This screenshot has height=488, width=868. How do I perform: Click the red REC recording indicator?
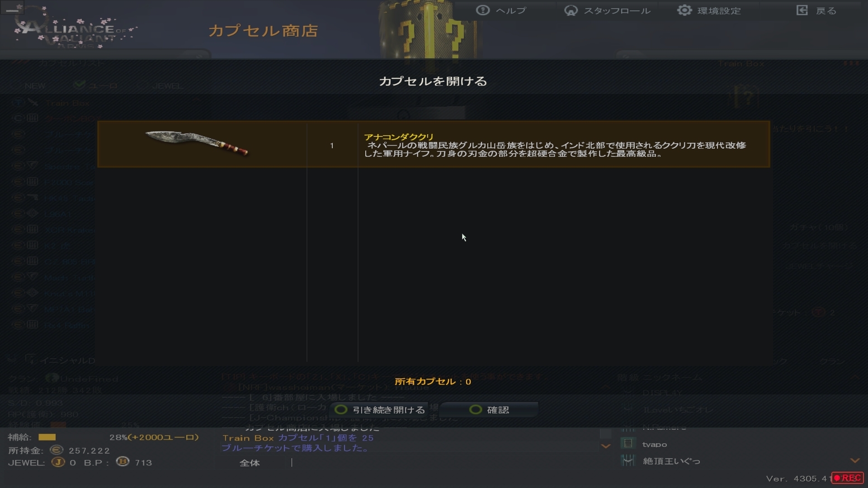848,478
